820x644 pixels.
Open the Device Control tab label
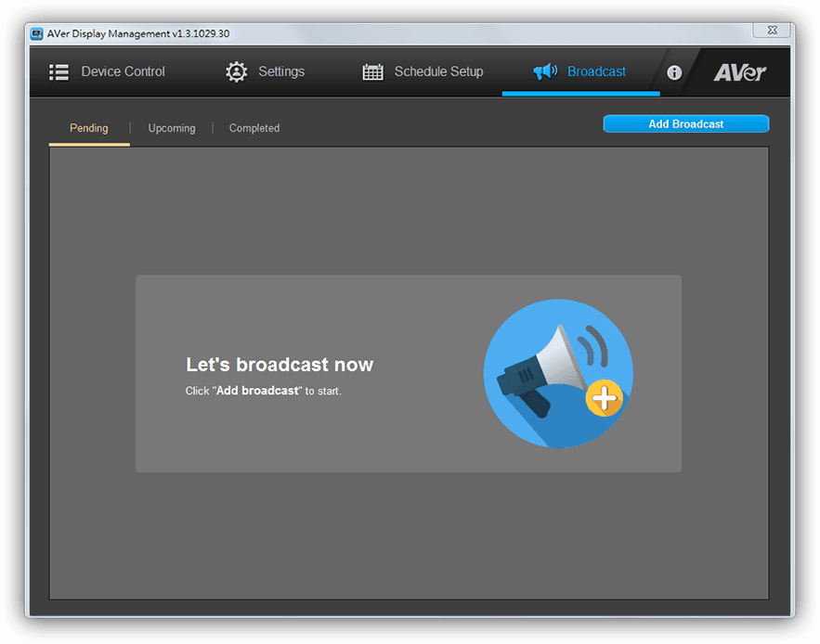pos(123,71)
